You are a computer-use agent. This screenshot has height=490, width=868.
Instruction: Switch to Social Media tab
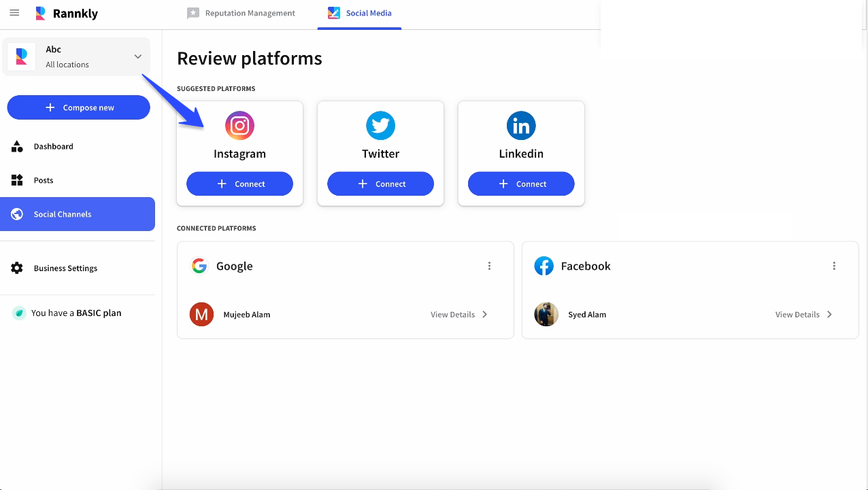359,14
